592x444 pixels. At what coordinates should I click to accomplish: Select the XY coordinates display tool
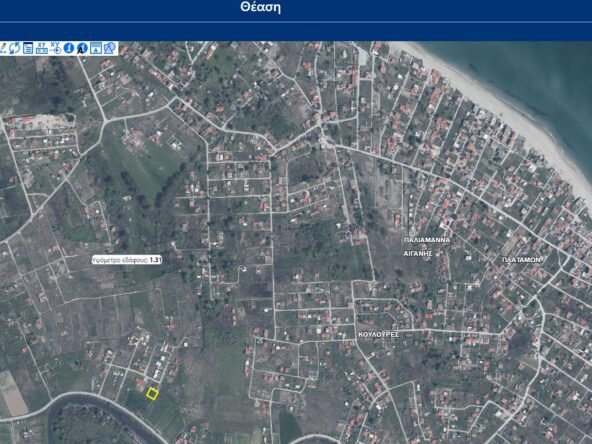click(x=42, y=48)
